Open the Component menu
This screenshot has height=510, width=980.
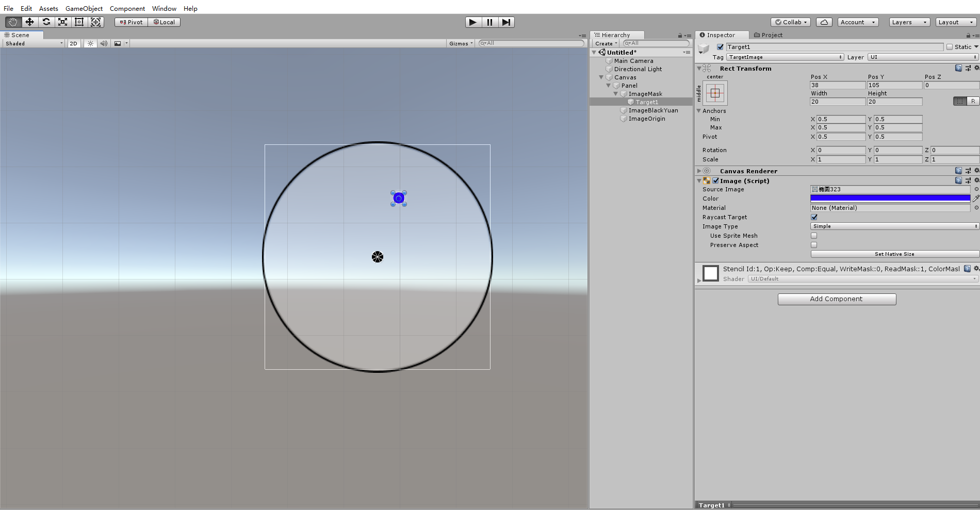(127, 8)
